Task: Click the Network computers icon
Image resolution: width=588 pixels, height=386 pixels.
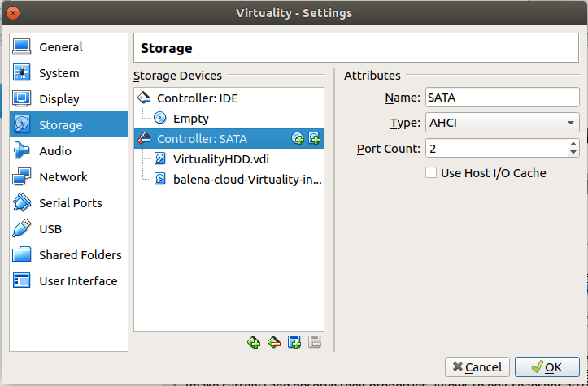Action: 21,176
